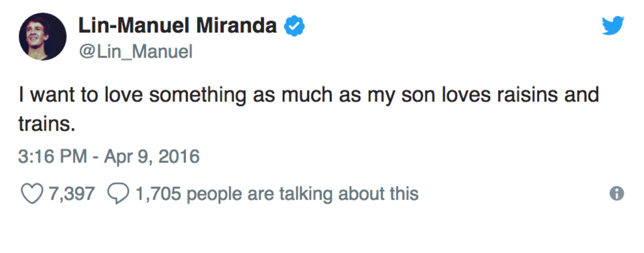Click the tweet text about raisins and trains
644x253 pixels.
[309, 109]
